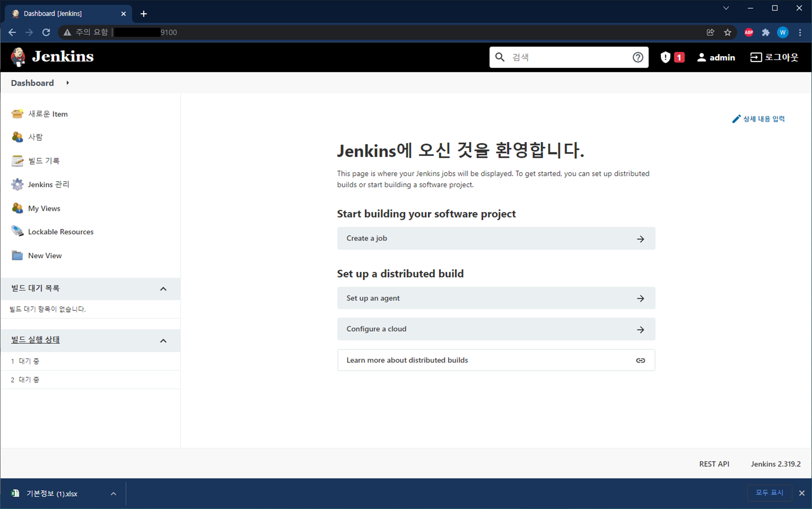Screen dimensions: 812x509
Task: Click the Manage Jenkins gear icon
Action: point(17,184)
